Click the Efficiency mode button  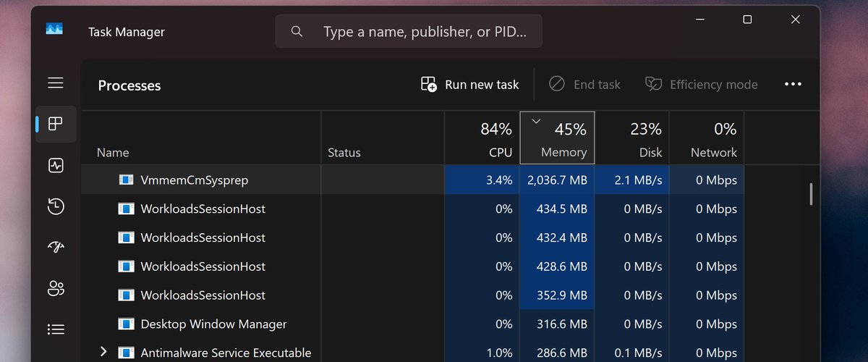click(701, 85)
